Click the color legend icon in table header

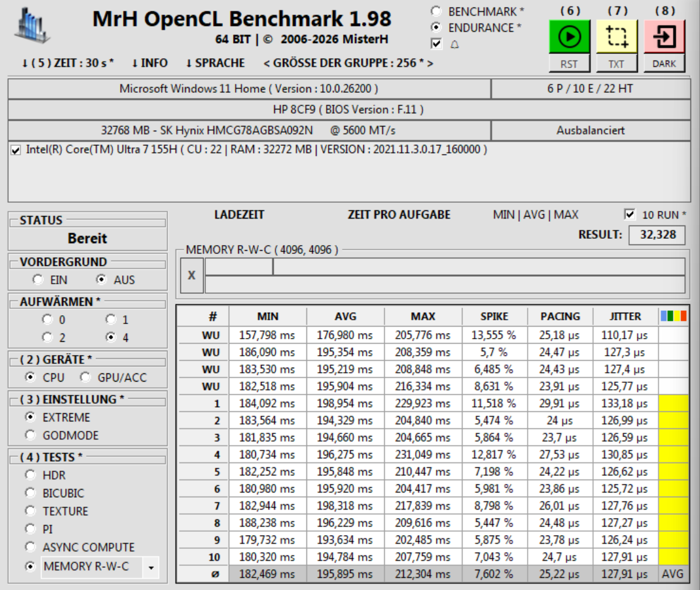[x=673, y=316]
